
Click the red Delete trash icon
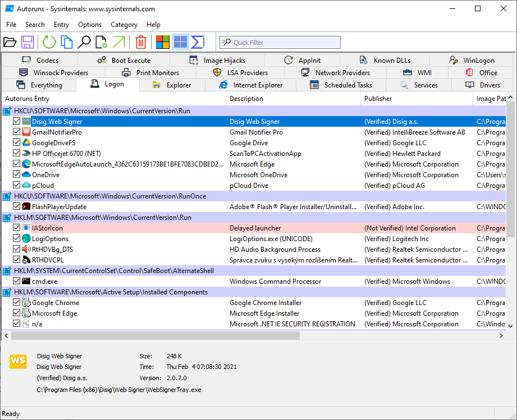tap(141, 42)
